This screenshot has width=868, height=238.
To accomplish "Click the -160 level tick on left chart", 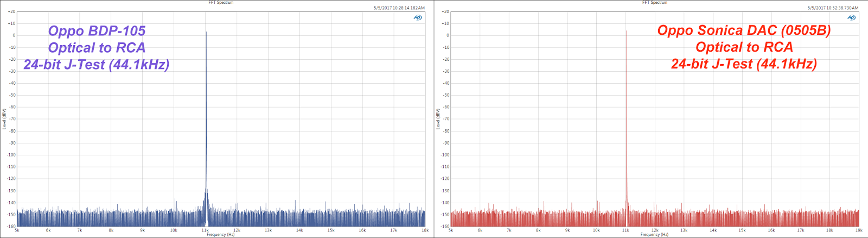I will (11, 226).
